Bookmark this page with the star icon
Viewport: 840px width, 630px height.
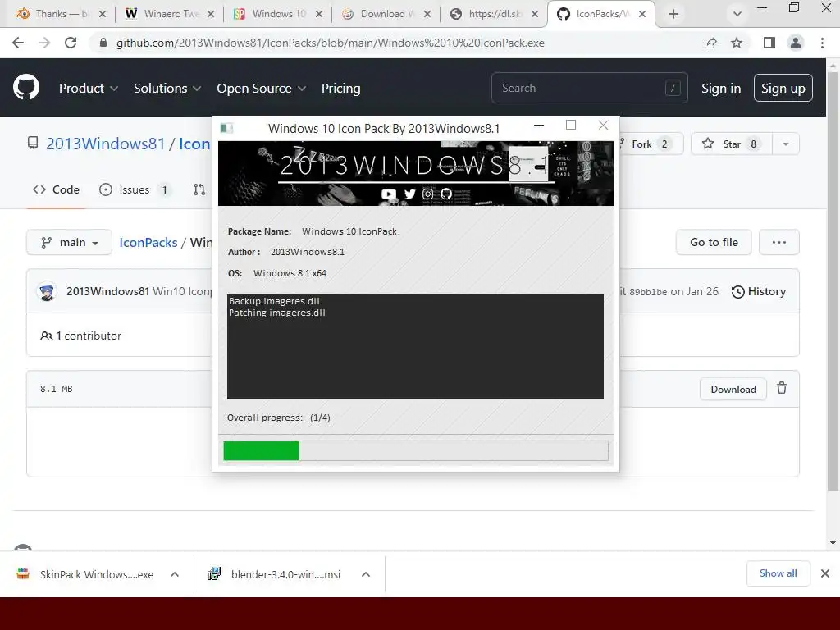pos(737,43)
